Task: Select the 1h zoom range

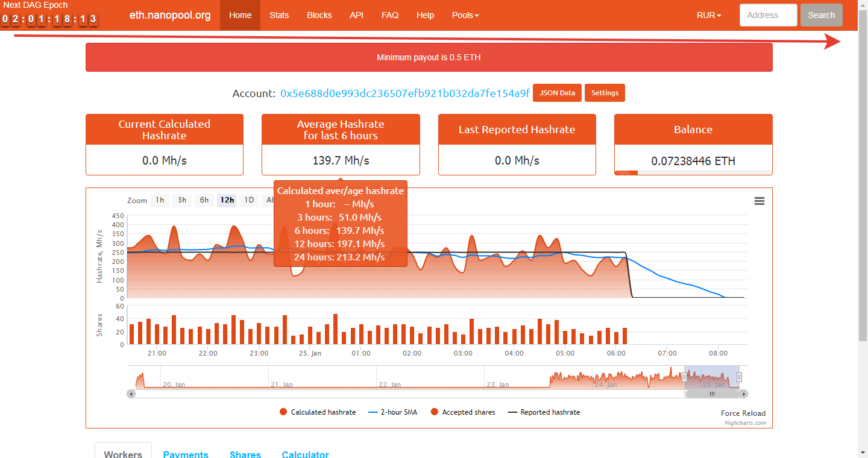Action: point(160,200)
